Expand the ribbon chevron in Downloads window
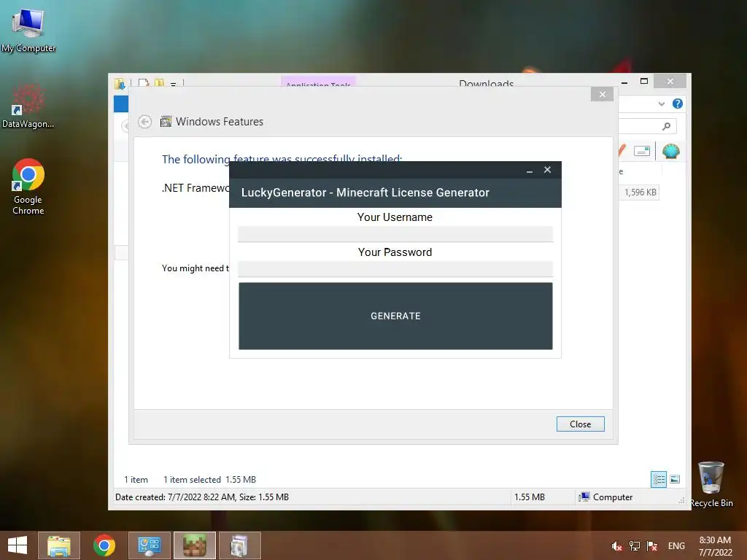The width and height of the screenshot is (747, 560). [661, 104]
